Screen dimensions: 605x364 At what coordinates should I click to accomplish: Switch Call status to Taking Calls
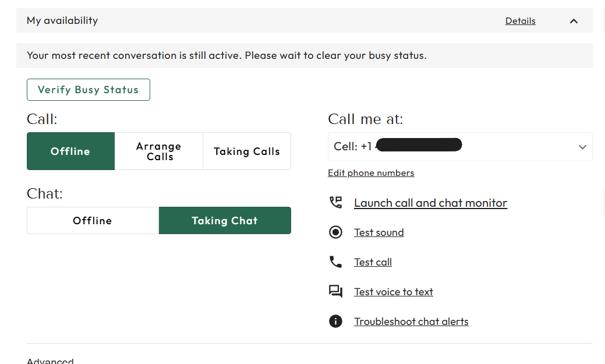point(247,151)
